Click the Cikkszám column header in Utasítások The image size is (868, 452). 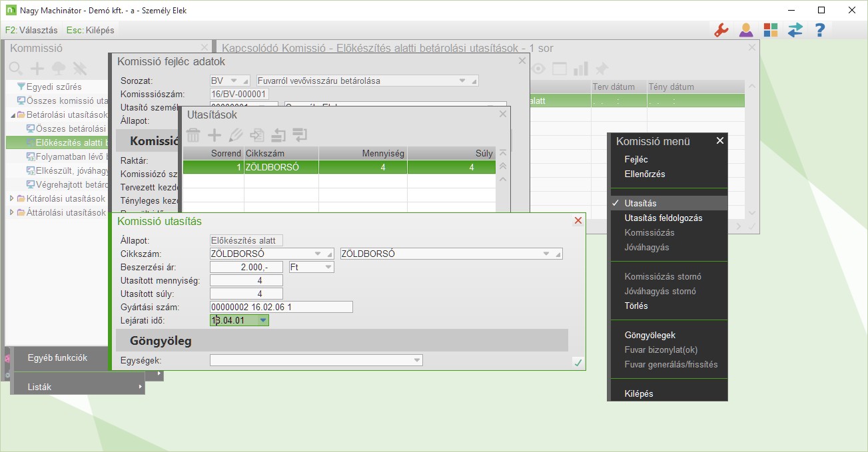(x=281, y=153)
